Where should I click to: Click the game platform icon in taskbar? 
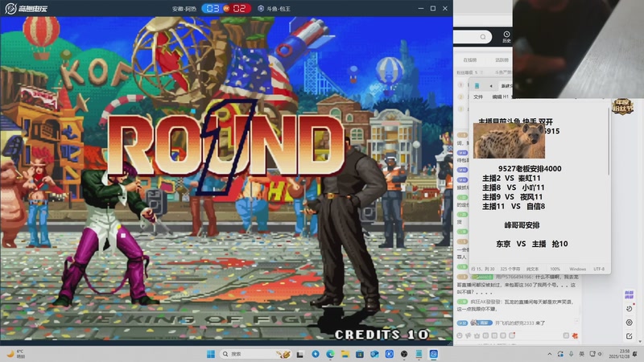tap(434, 354)
